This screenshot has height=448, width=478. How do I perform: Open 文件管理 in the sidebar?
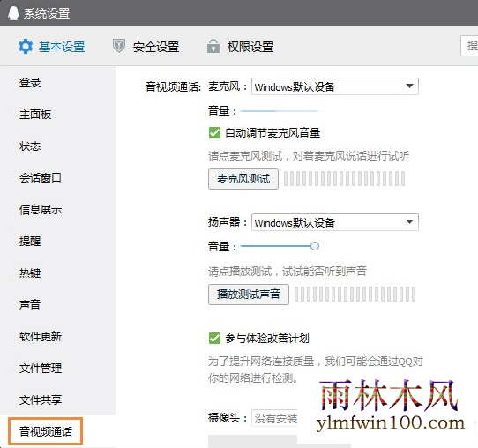[x=41, y=368]
